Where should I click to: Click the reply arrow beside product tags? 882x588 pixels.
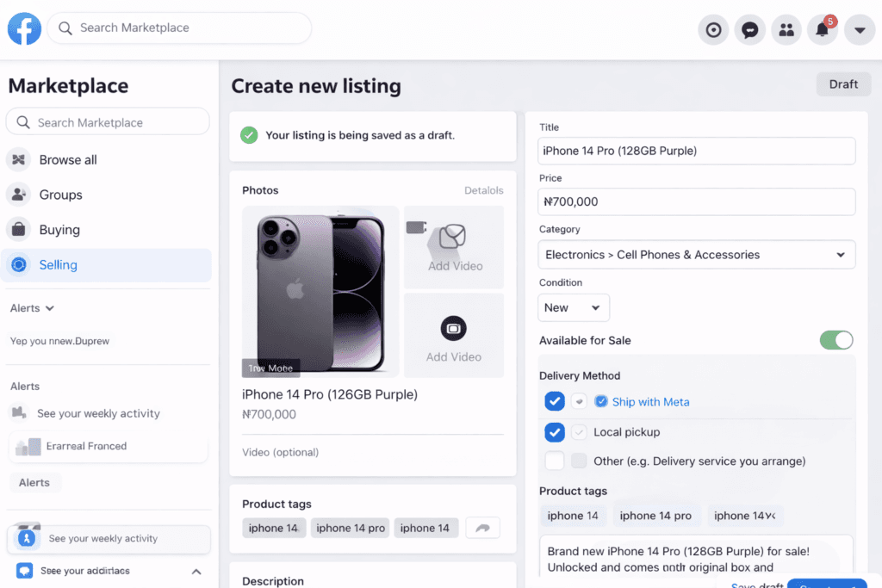(x=482, y=527)
